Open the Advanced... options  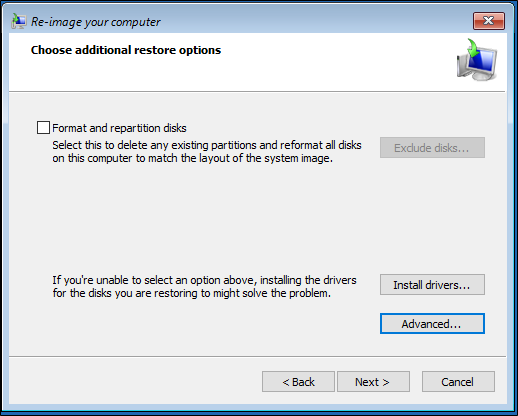(432, 324)
